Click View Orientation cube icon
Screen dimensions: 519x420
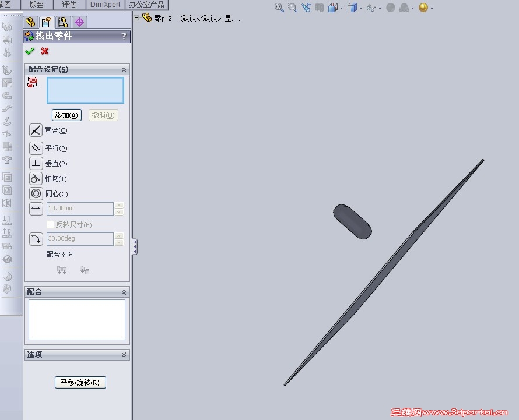point(332,8)
